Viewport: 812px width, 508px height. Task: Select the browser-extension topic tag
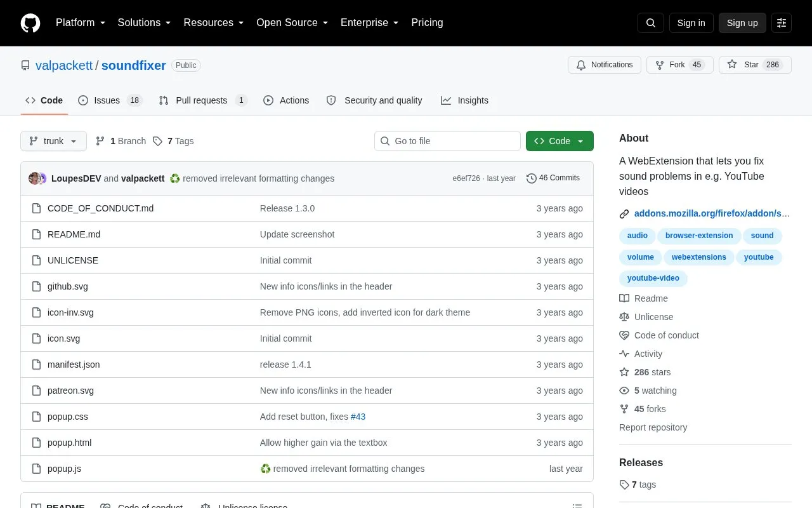(699, 236)
